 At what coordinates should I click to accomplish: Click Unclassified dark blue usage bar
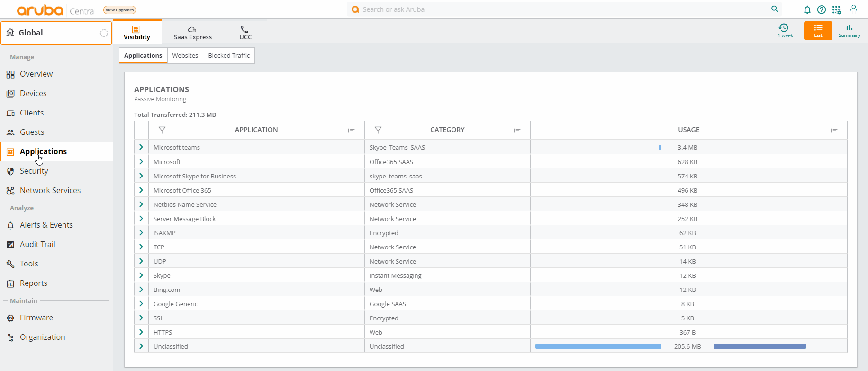(760, 346)
